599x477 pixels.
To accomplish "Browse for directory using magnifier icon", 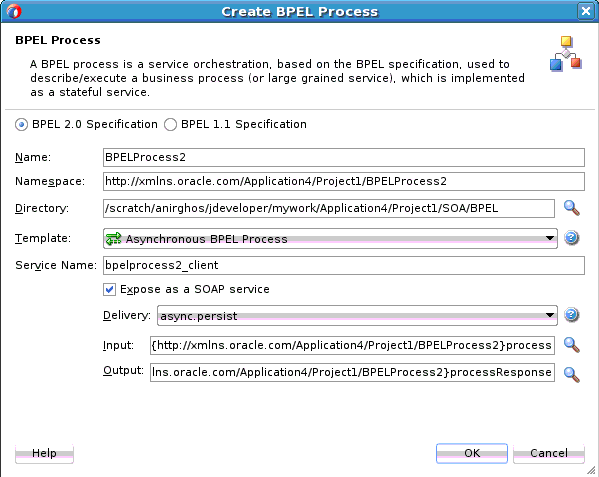I will click(571, 208).
